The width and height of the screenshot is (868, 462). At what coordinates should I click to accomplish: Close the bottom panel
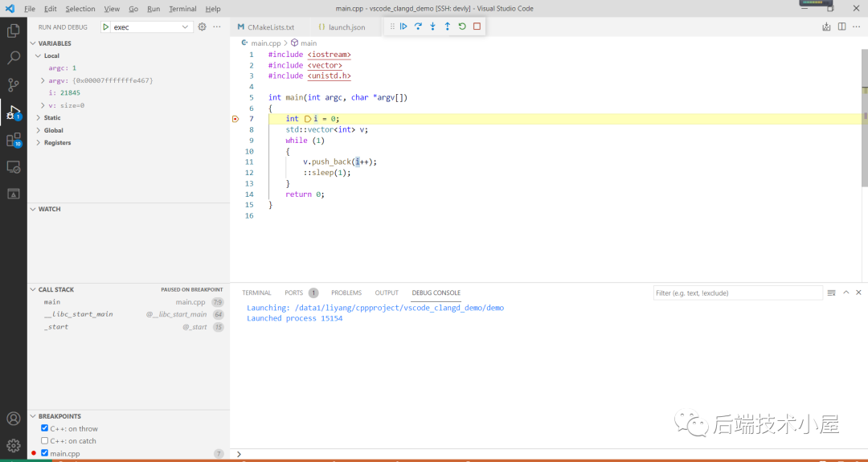[858, 292]
